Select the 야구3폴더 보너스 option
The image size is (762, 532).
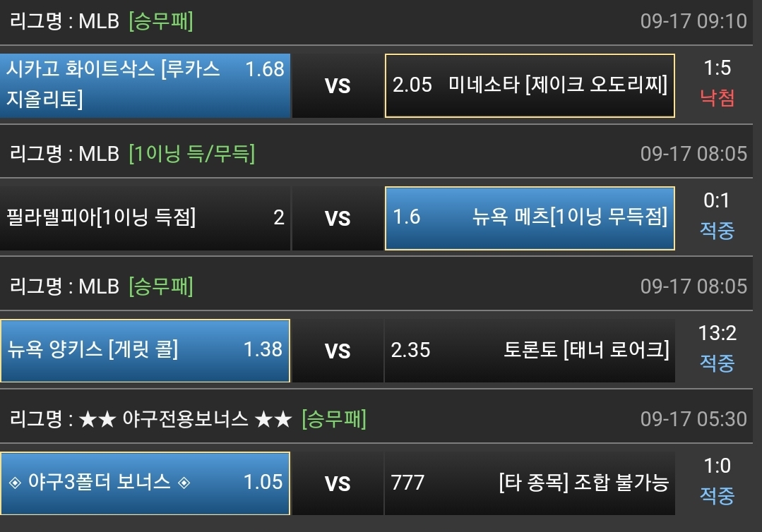tap(145, 483)
